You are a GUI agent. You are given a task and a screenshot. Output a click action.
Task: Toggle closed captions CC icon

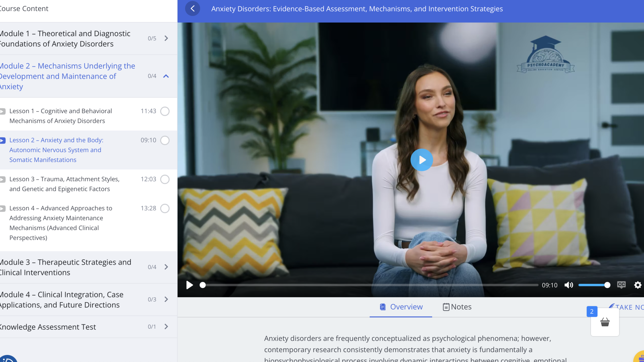click(x=621, y=285)
